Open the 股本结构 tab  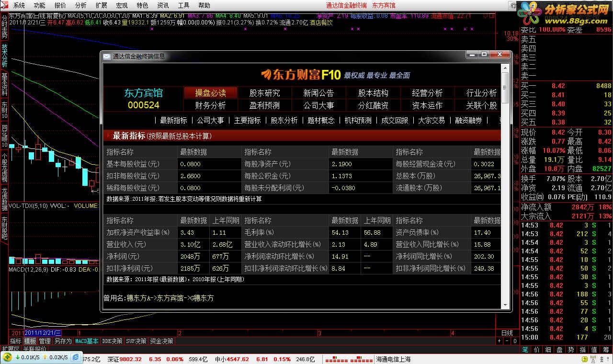tap(373, 92)
